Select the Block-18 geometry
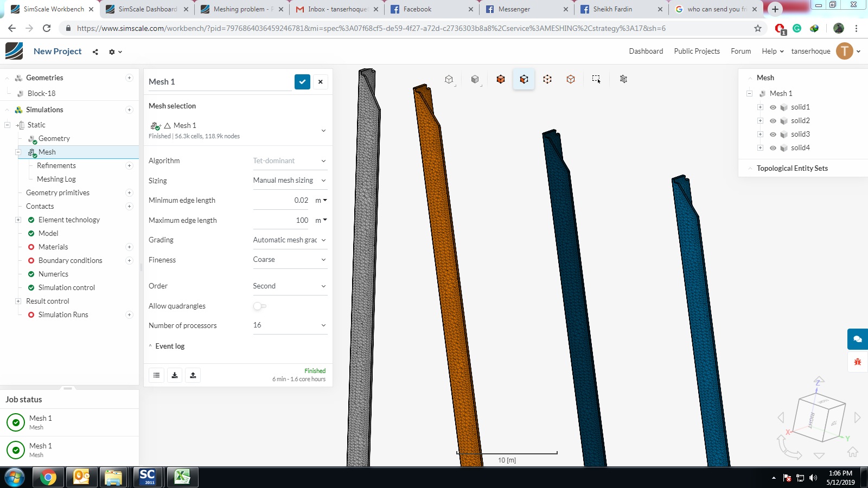This screenshot has width=868, height=488. pyautogui.click(x=41, y=94)
